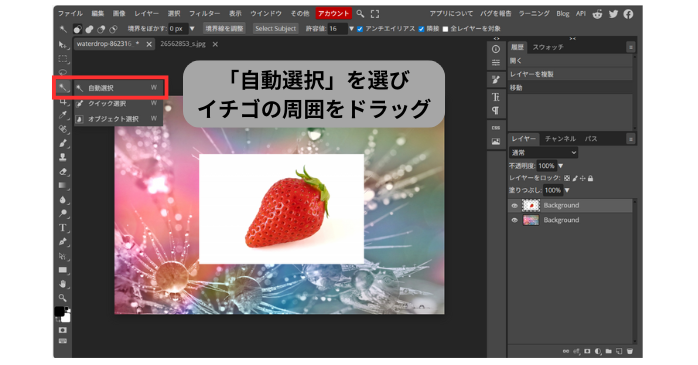This screenshot has width=698, height=365.
Task: Select the Hand tool
Action: point(63,284)
